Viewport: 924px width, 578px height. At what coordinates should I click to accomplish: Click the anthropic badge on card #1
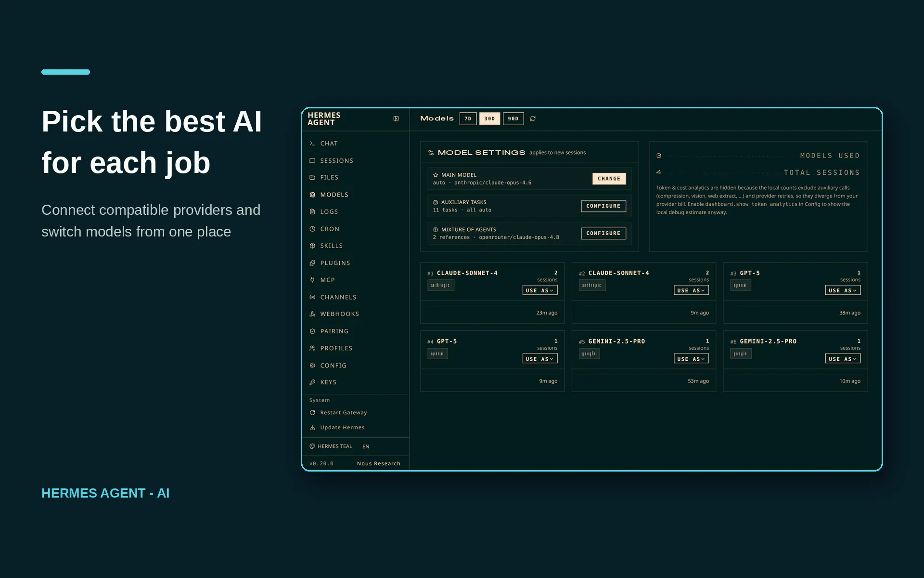click(x=440, y=285)
